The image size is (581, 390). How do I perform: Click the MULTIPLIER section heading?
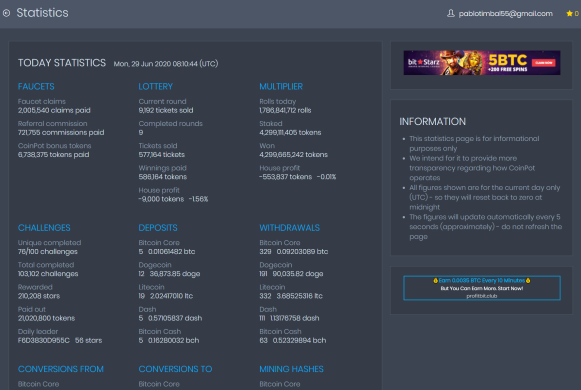[281, 86]
